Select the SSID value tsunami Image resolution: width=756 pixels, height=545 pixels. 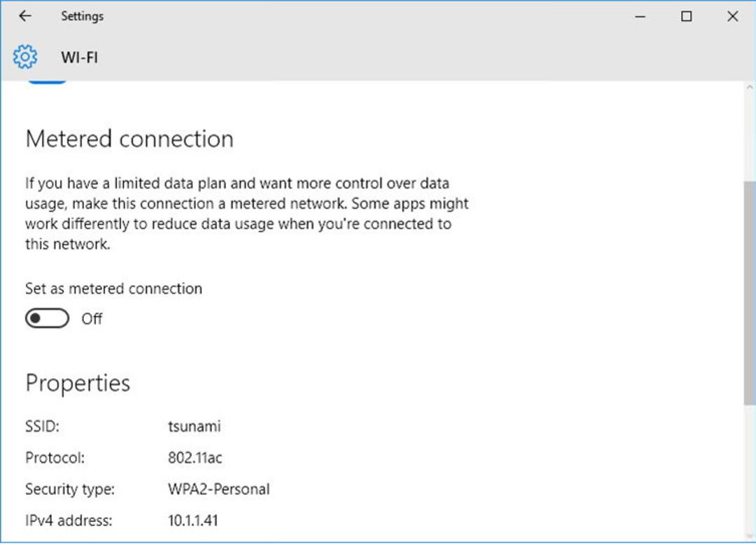pyautogui.click(x=195, y=427)
